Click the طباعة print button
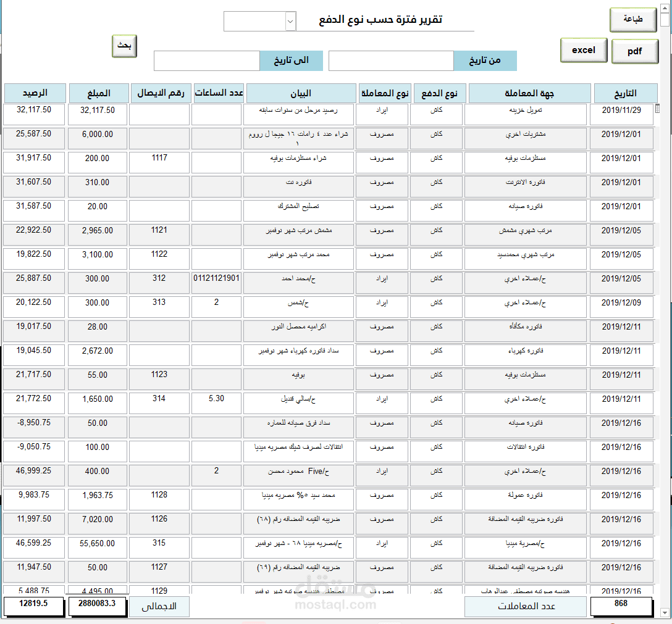 click(633, 19)
